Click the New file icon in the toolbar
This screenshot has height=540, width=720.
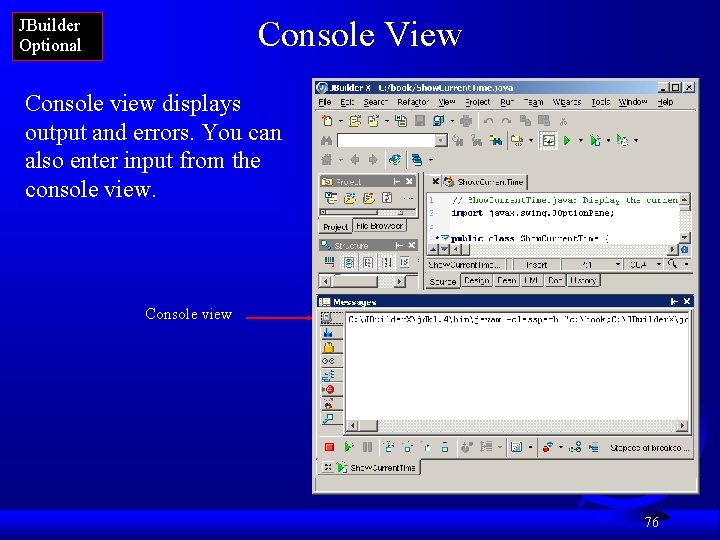[x=327, y=121]
